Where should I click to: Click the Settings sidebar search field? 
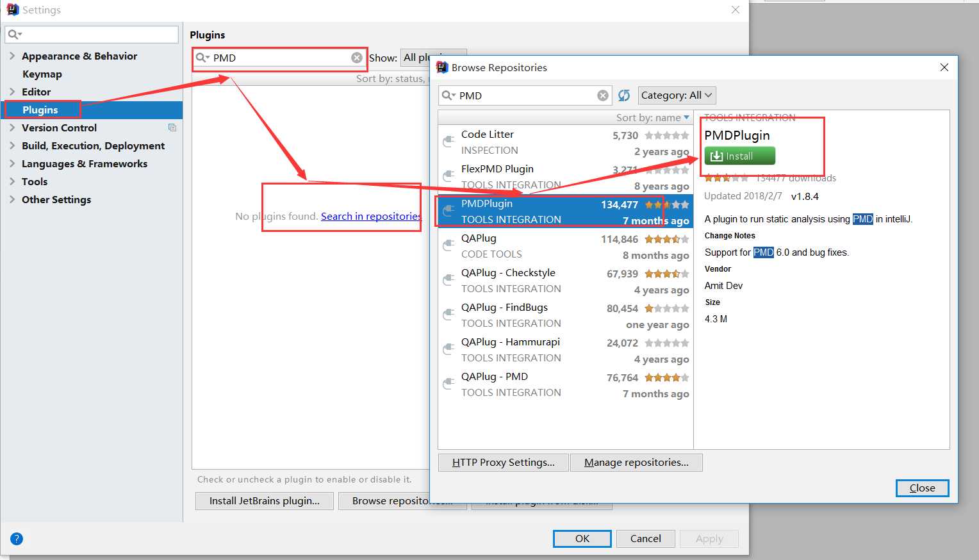[92, 34]
